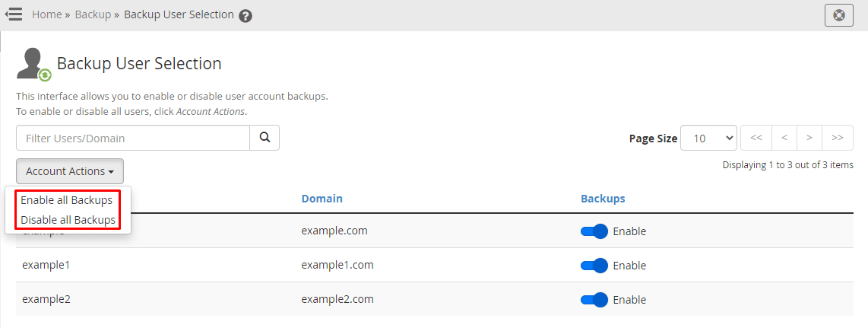Go to the first page arrow
Image resolution: width=868 pixels, height=328 pixels.
(x=756, y=138)
